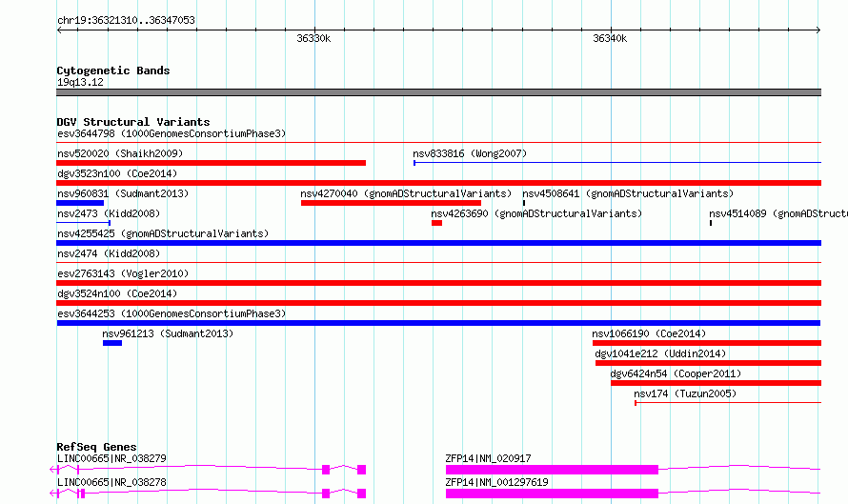Open the dgv6424n54 (Cooper2011) label
Screen dimensions: 848x504
[x=676, y=373]
